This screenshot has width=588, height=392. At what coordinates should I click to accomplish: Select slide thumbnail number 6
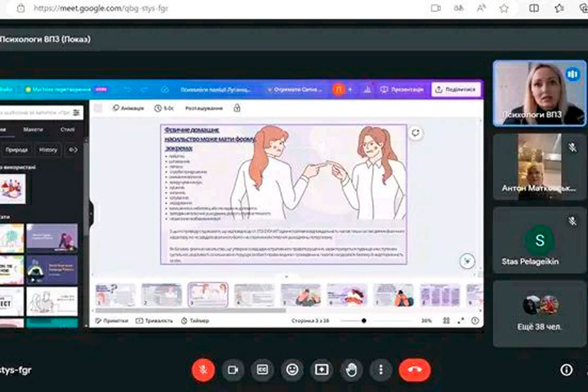click(347, 295)
